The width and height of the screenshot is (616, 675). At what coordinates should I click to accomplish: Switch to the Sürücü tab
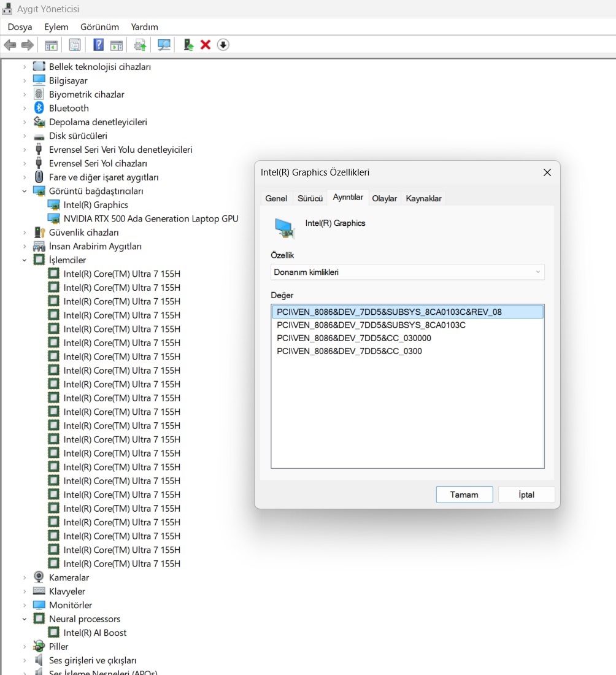(310, 198)
